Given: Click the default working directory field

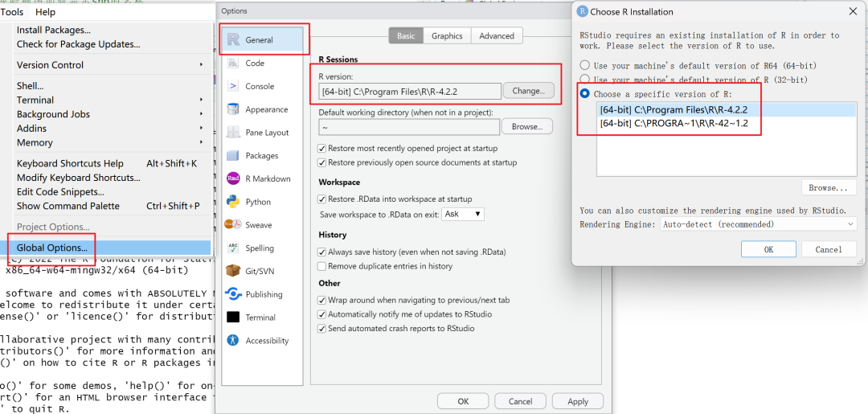Looking at the screenshot, I should 410,127.
